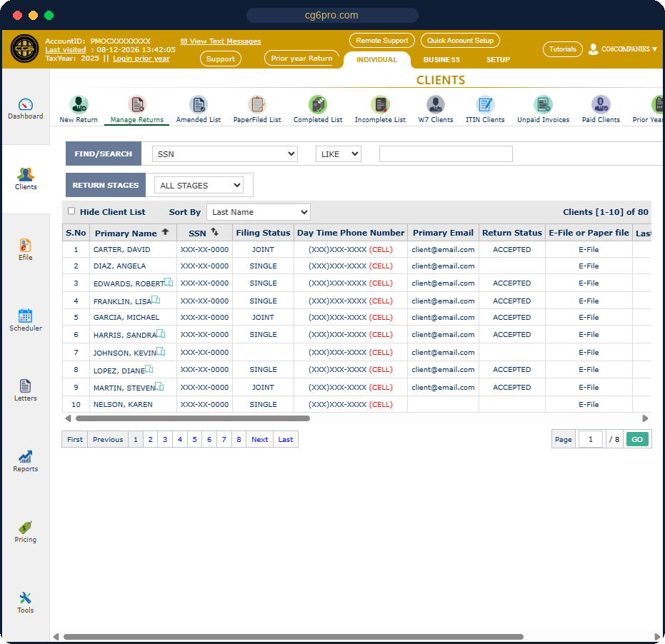Click the CG6 company logo
The height and width of the screenshot is (644, 665).
coord(24,49)
